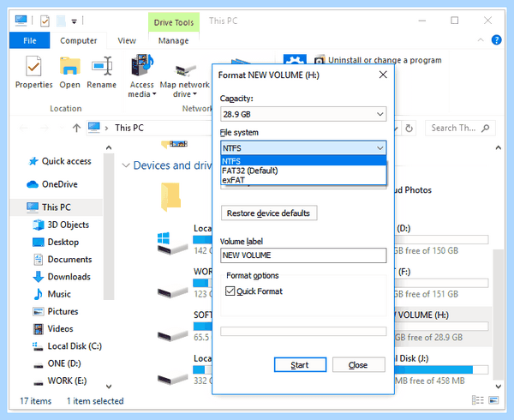Click the Properties ribbon icon
The height and width of the screenshot is (420, 514).
coord(33,72)
